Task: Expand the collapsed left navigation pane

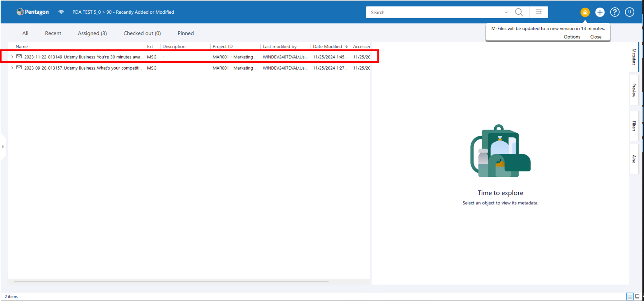Action: click(x=3, y=147)
